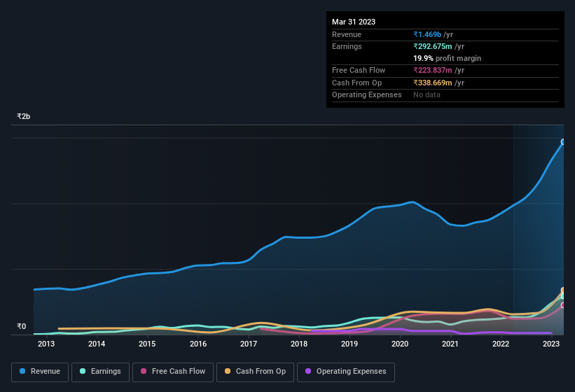This screenshot has width=575, height=392.
Task: Click the No data operating expenses value
Action: (x=427, y=95)
